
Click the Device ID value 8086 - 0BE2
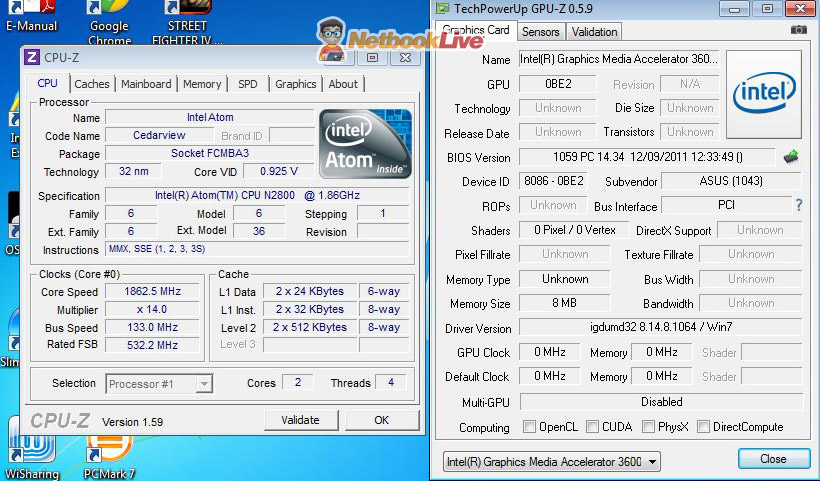[553, 181]
